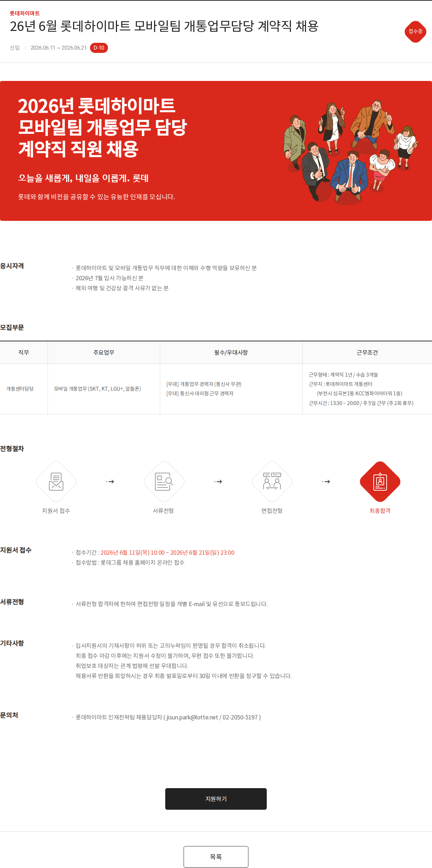Click the 취업보호 대상자 우대 line
Viewport: 432px width, 868px height.
click(x=132, y=666)
